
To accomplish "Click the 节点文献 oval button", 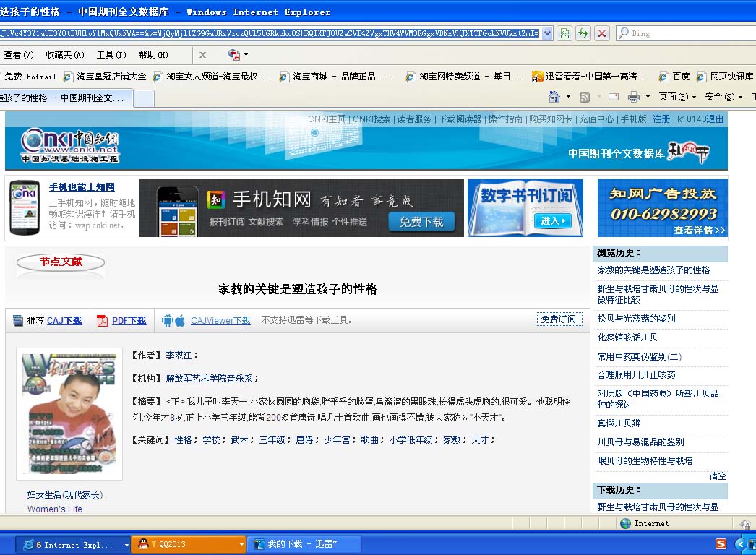I will pos(61,262).
